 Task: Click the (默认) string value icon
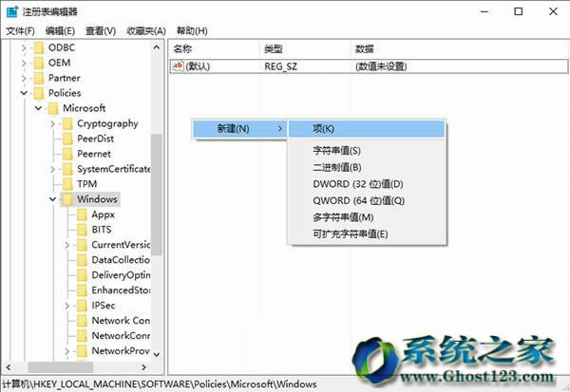click(179, 65)
